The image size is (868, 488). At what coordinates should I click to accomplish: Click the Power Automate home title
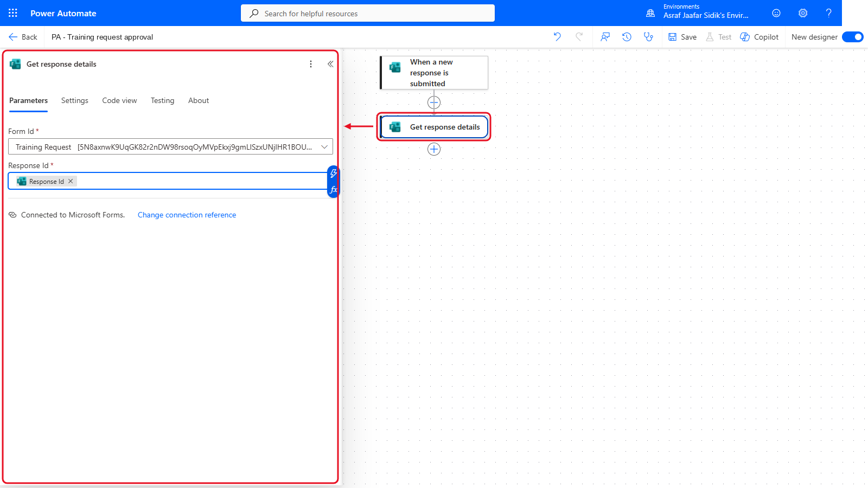(63, 13)
